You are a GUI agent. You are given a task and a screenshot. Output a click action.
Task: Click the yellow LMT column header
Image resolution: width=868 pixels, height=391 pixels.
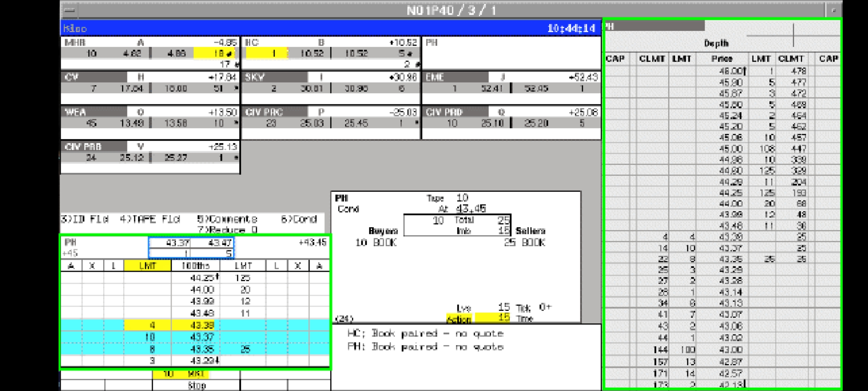click(x=147, y=266)
